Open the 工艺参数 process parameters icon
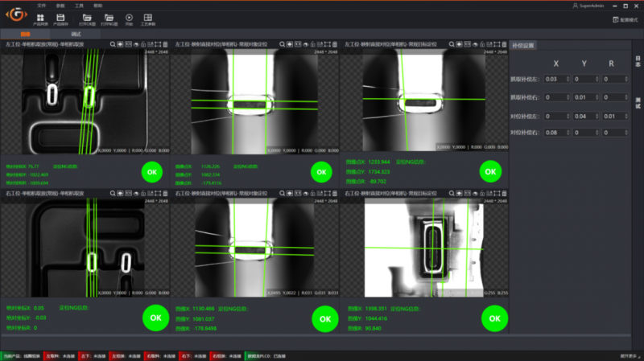Image resolution: width=644 pixels, height=361 pixels. 147,18
